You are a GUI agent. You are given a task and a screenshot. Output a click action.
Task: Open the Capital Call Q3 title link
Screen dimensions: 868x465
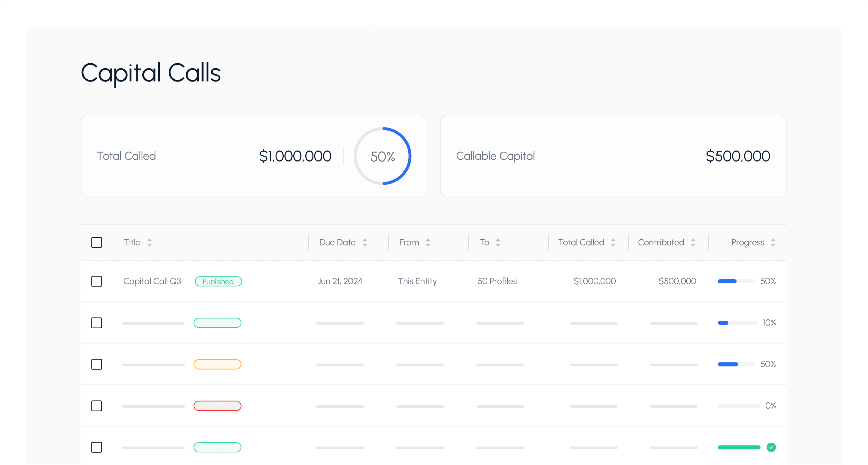tap(152, 281)
